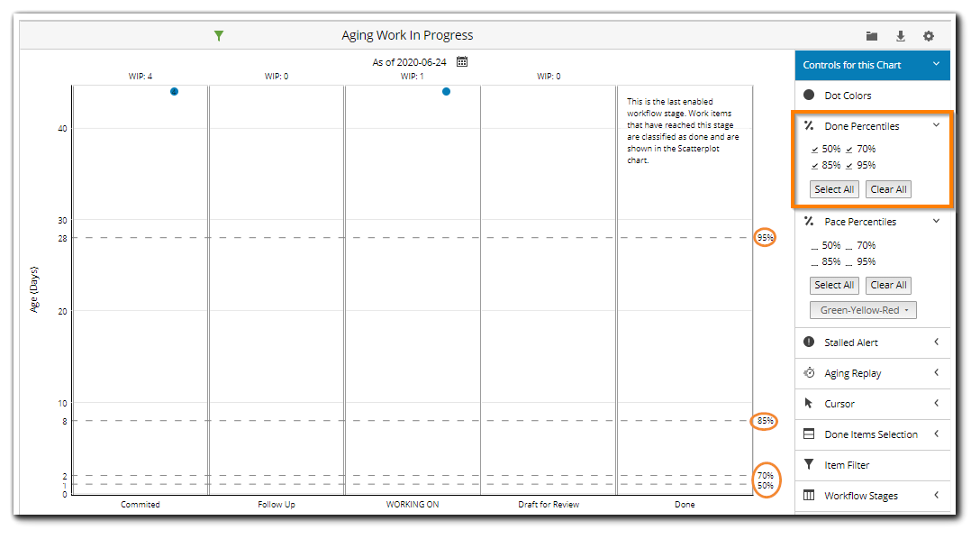Uncheck the Done Percentiles 70% checkbox
Image resolution: width=980 pixels, height=539 pixels.
tap(849, 150)
